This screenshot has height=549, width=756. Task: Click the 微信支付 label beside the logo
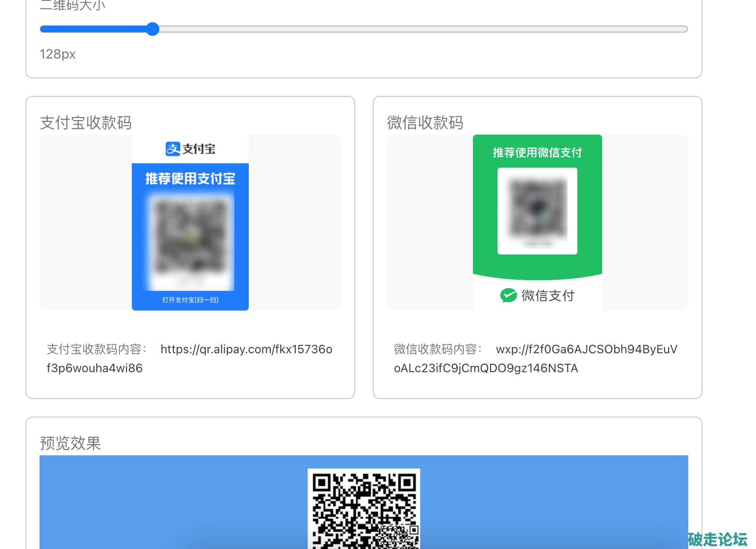[x=548, y=296]
